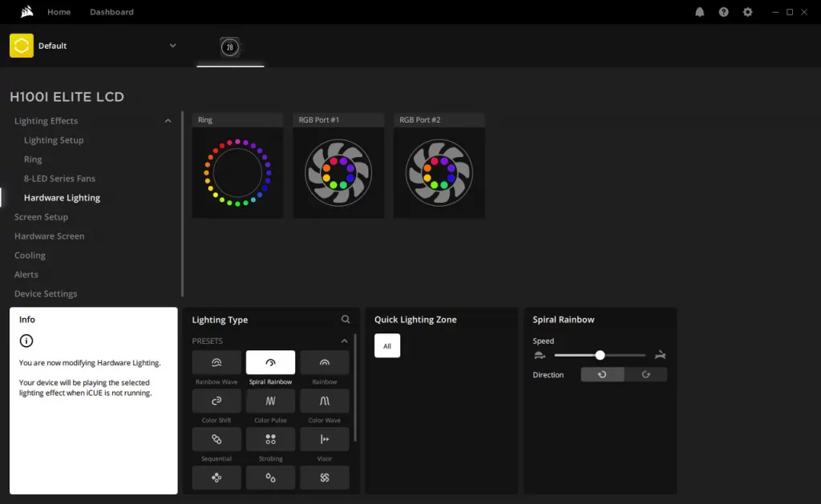This screenshot has height=504, width=821.
Task: Choose the Color Wave preset
Action: coord(325,401)
